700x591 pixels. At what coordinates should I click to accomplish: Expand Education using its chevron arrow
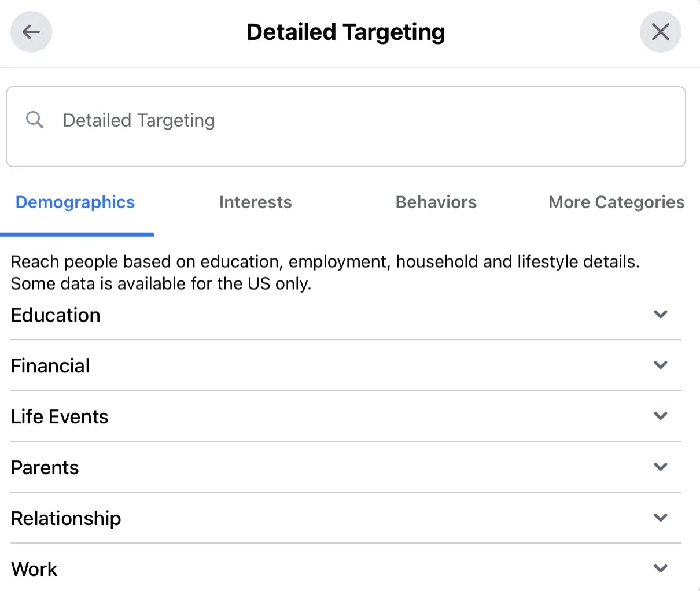pos(661,315)
